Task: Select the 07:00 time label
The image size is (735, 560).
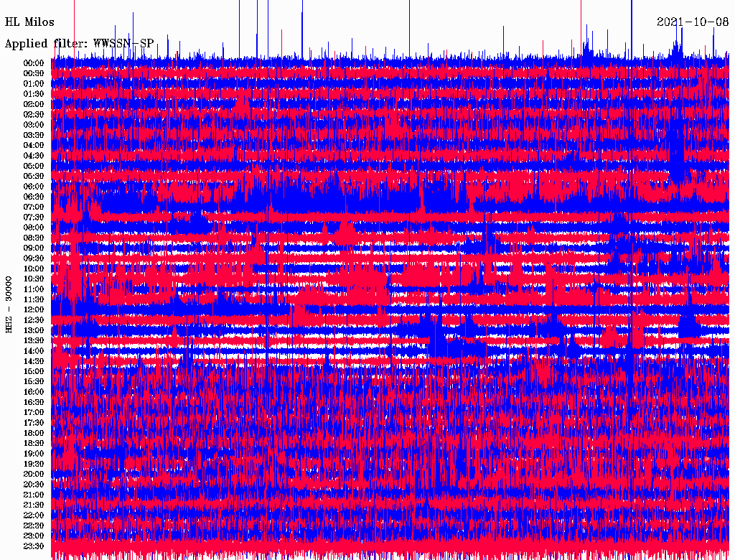Action: [34, 207]
